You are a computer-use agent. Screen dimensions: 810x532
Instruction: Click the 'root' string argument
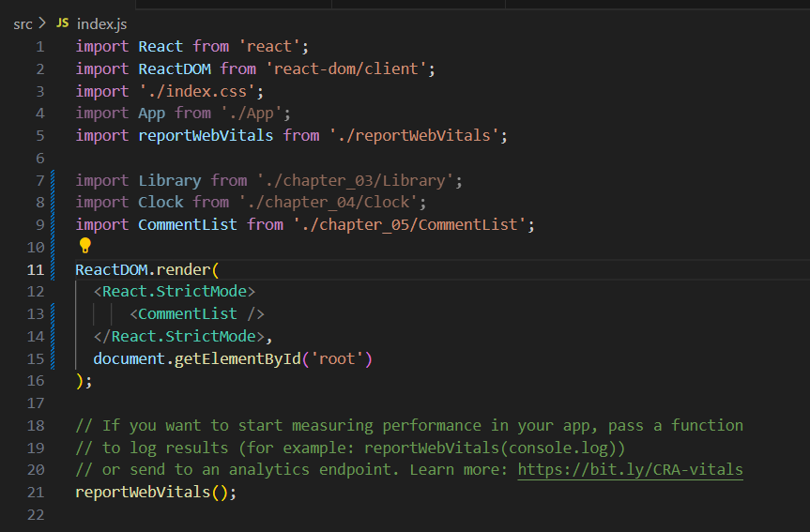point(337,358)
